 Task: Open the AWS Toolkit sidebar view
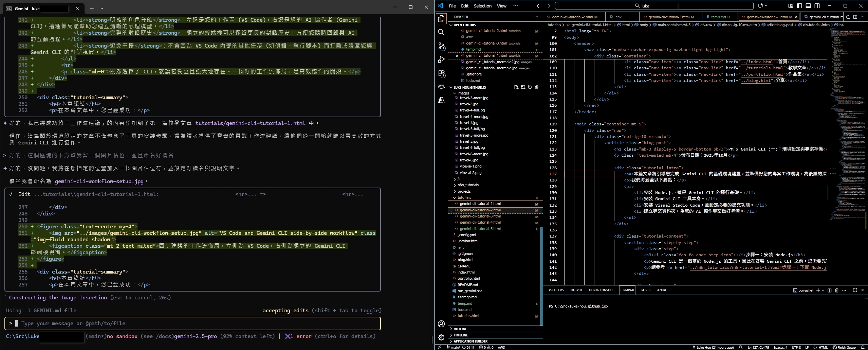tap(441, 87)
